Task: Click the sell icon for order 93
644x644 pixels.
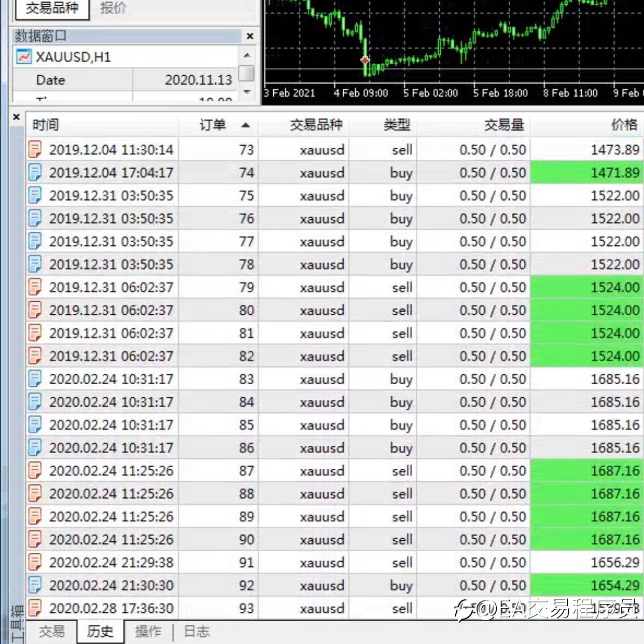Action: (x=35, y=608)
